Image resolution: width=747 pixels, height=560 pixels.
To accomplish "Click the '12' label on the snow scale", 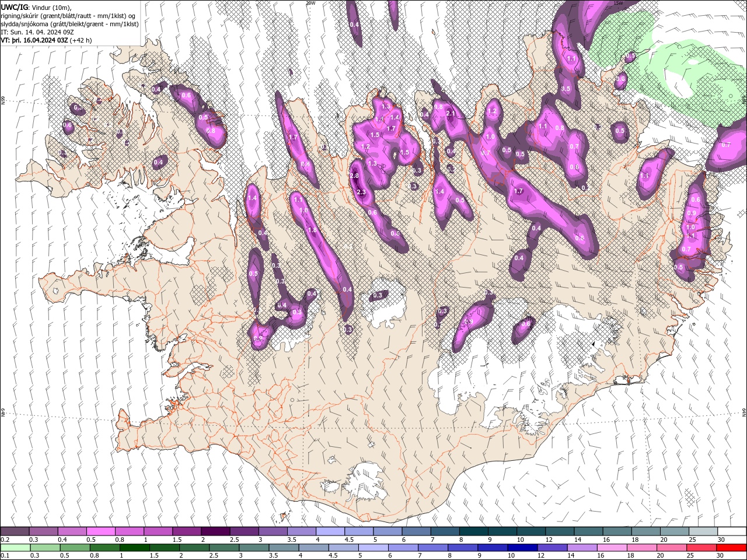I will [x=548, y=540].
